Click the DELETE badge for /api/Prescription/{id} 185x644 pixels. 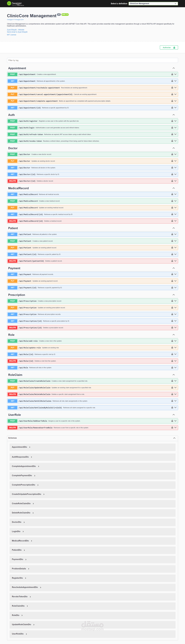click(13, 328)
